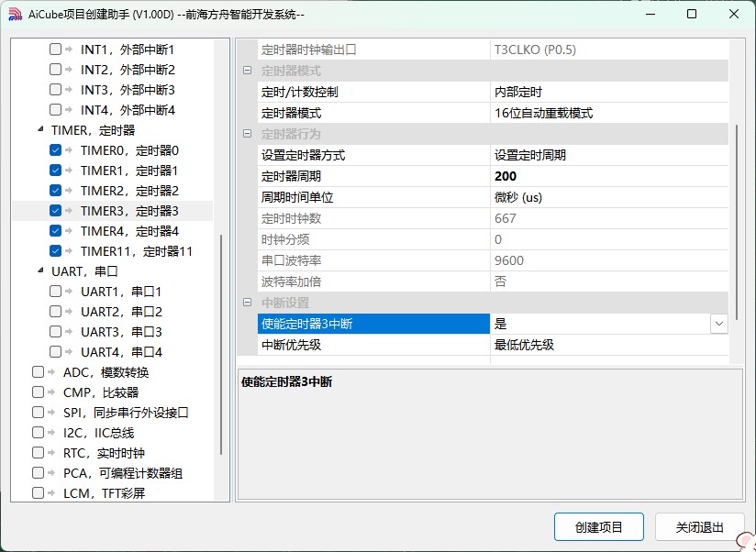Minimize the AiCube window
Image resolution: width=756 pixels, height=552 pixels.
click(650, 14)
